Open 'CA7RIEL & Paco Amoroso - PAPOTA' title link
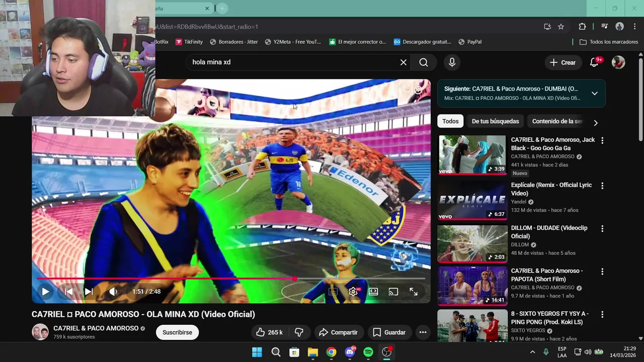The height and width of the screenshot is (362, 644). click(547, 275)
